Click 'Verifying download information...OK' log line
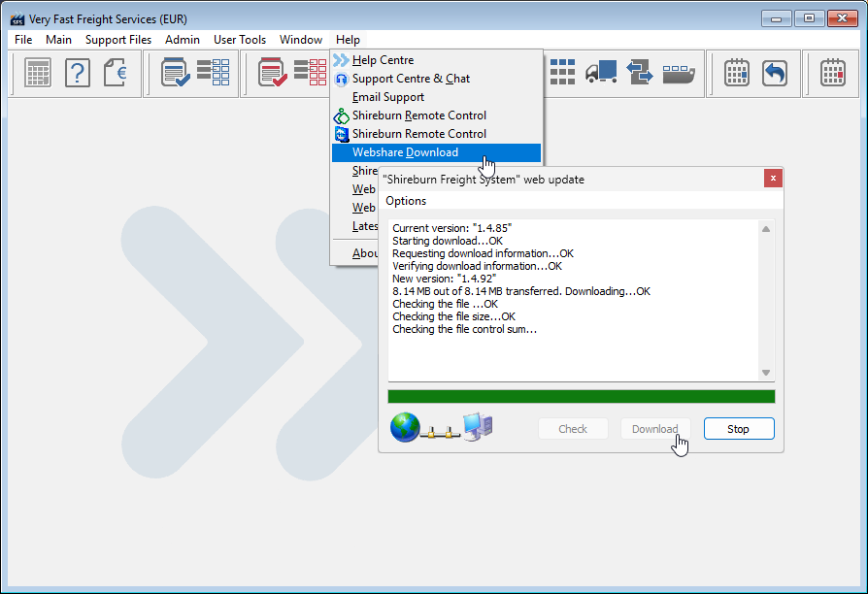The image size is (868, 594). coord(477,266)
